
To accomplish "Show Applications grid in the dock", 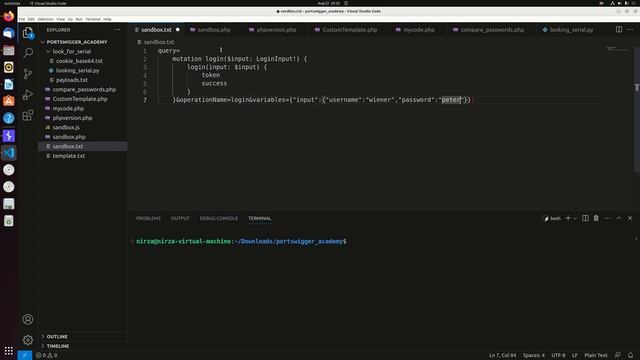I will (x=9, y=351).
